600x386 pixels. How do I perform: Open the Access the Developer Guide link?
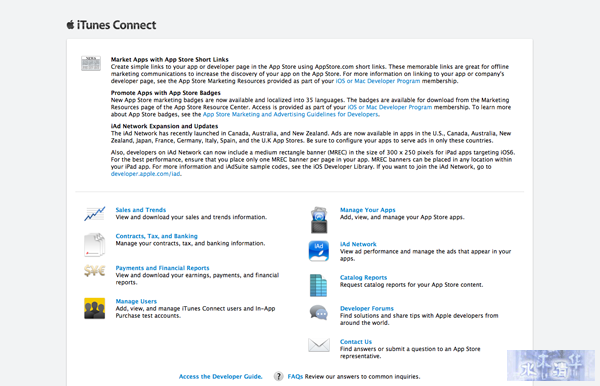tap(220, 376)
